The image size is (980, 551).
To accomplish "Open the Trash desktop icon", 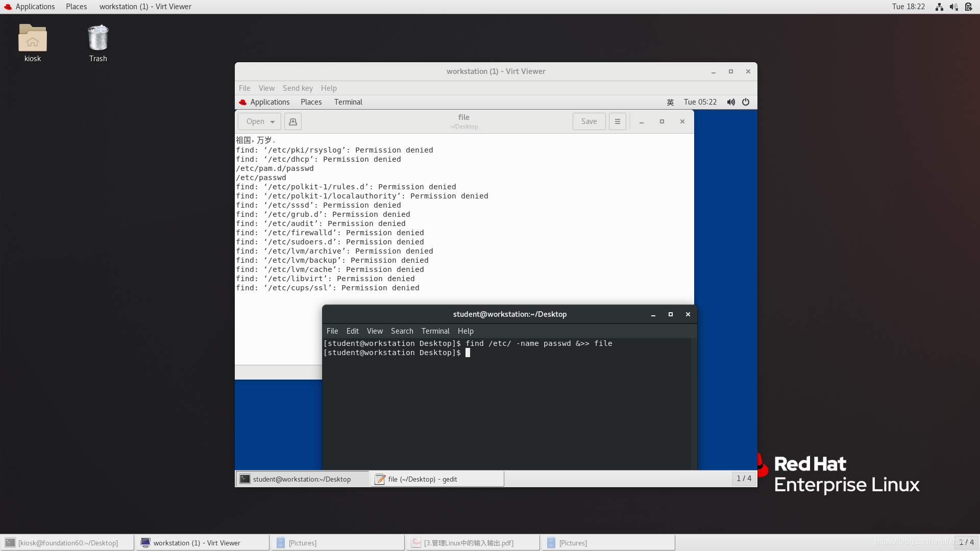I will [97, 39].
